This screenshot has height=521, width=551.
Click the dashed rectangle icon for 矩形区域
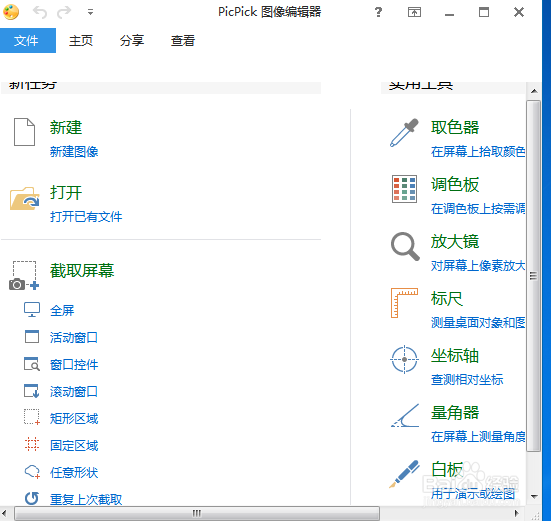[x=32, y=417]
